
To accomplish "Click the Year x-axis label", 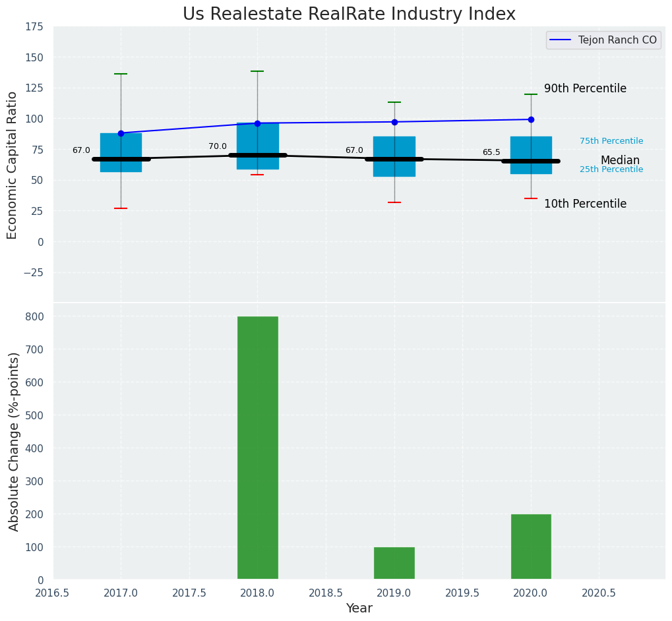I will click(359, 608).
